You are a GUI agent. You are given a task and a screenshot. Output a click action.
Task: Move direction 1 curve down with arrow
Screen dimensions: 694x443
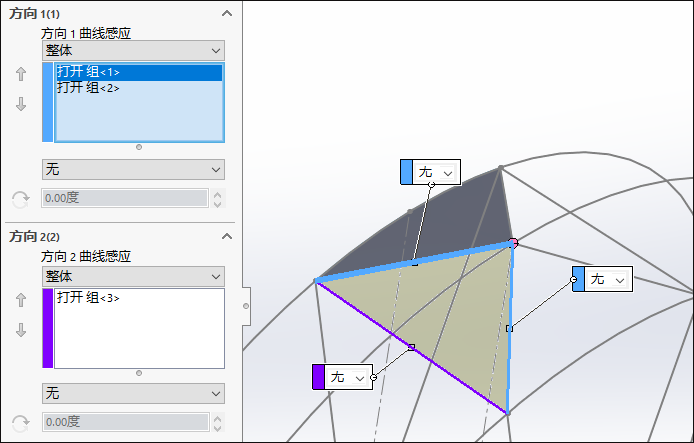coord(21,104)
